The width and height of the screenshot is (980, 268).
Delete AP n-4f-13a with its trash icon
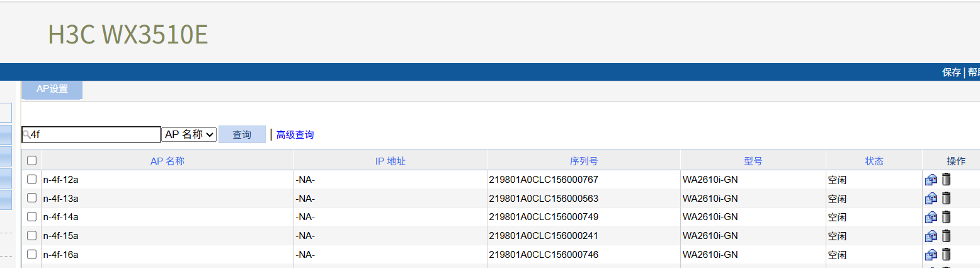point(946,198)
